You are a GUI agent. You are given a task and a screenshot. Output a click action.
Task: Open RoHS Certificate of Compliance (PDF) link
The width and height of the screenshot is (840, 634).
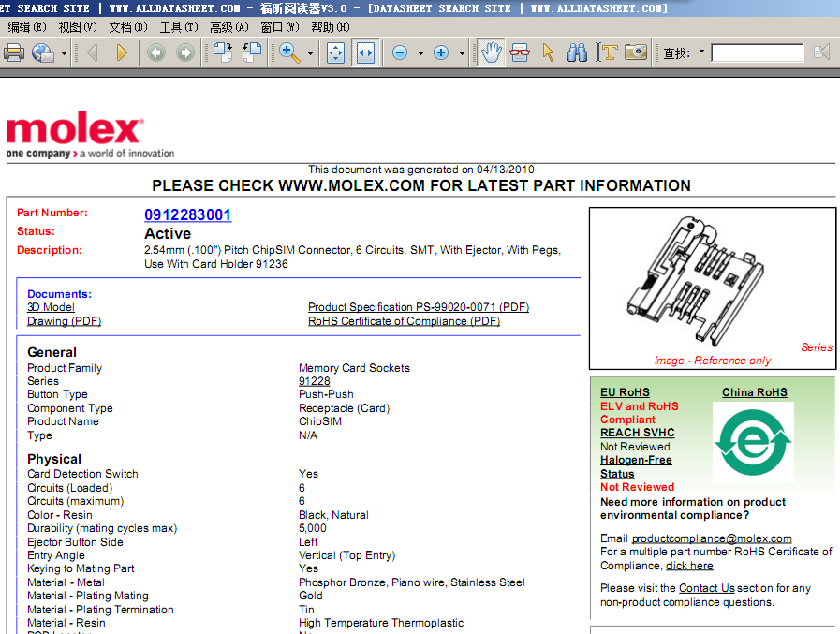404,321
